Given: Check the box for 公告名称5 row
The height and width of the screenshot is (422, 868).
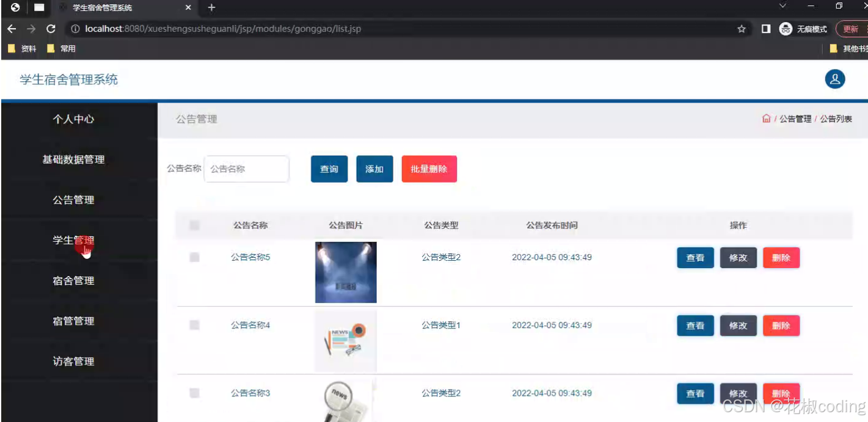Looking at the screenshot, I should pyautogui.click(x=194, y=257).
